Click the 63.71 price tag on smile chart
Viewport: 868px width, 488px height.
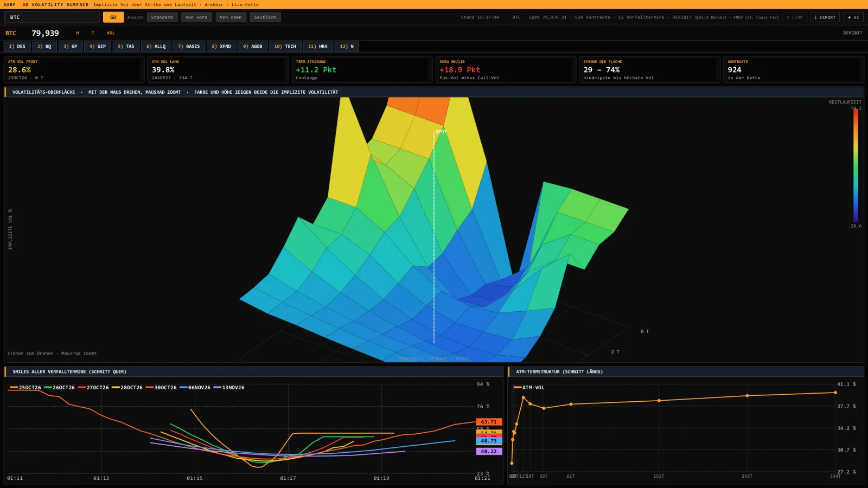pyautogui.click(x=489, y=422)
